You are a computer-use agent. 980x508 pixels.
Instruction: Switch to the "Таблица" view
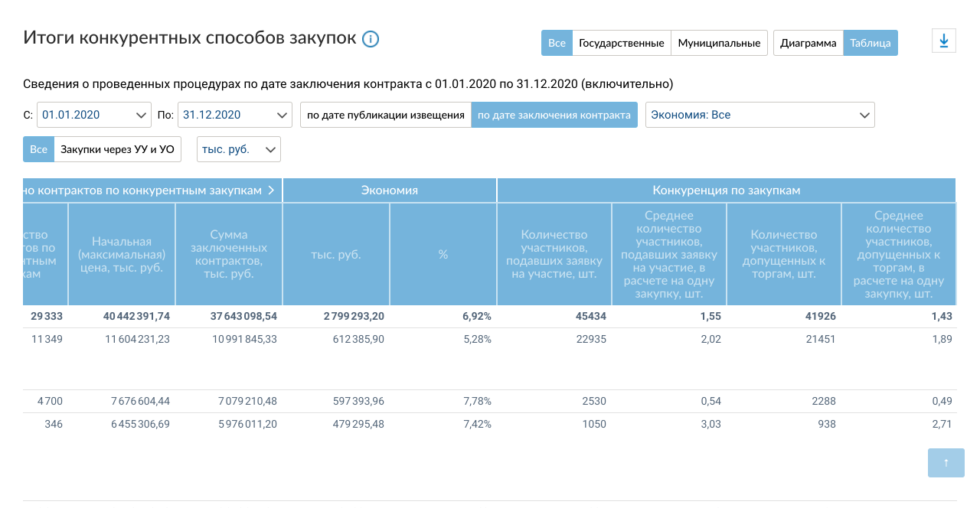click(x=870, y=43)
